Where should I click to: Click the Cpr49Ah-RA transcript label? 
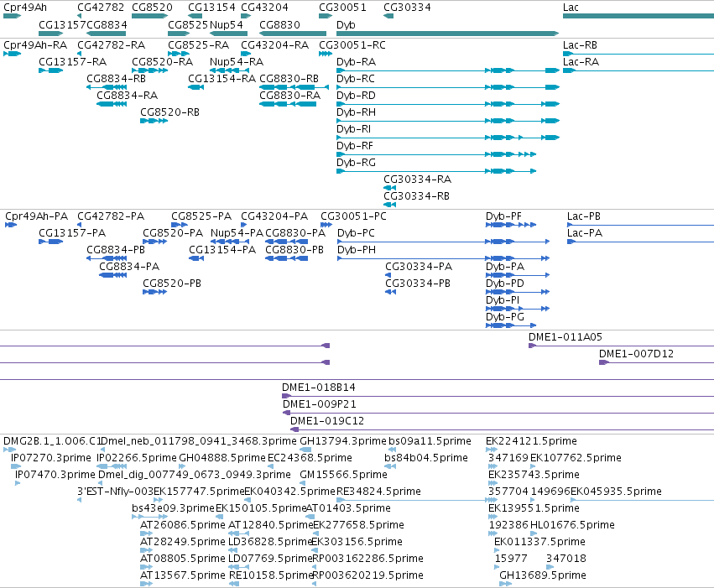[x=35, y=45]
